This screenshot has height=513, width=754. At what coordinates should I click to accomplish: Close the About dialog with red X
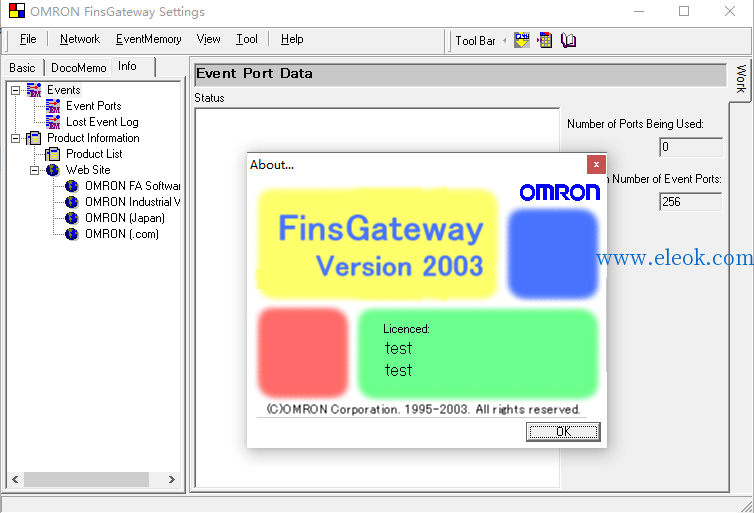[596, 164]
